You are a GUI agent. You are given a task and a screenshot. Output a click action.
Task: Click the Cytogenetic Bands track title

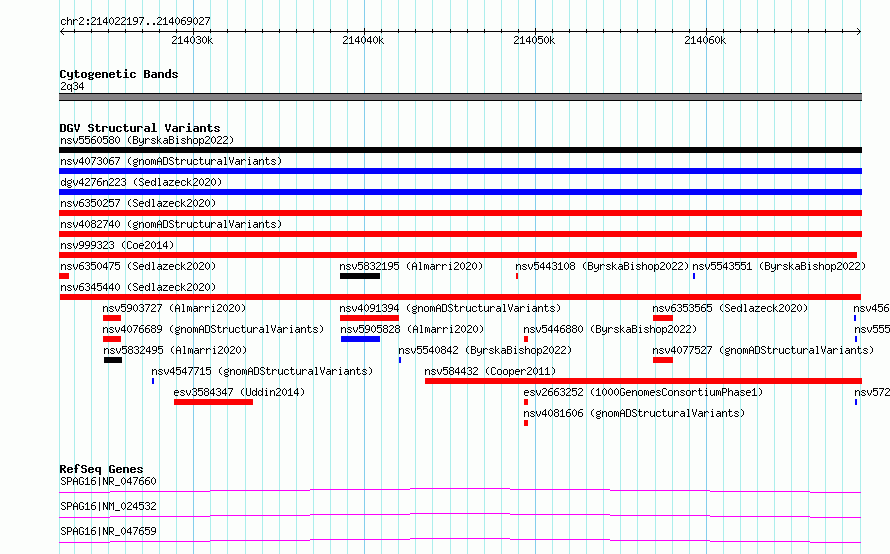(119, 74)
